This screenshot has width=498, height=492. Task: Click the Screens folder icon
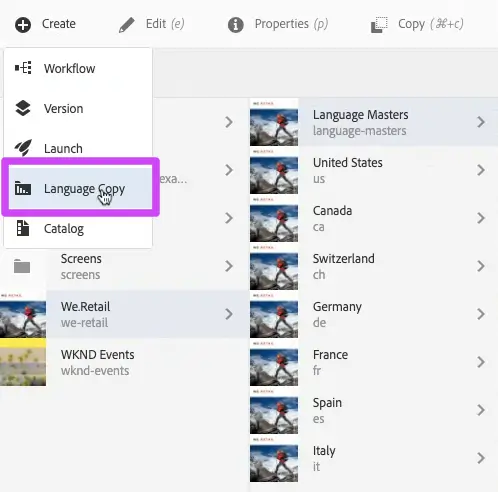click(x=22, y=267)
